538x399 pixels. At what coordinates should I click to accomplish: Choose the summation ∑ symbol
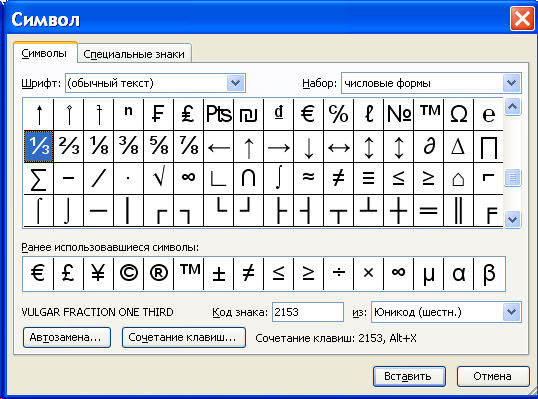point(38,178)
